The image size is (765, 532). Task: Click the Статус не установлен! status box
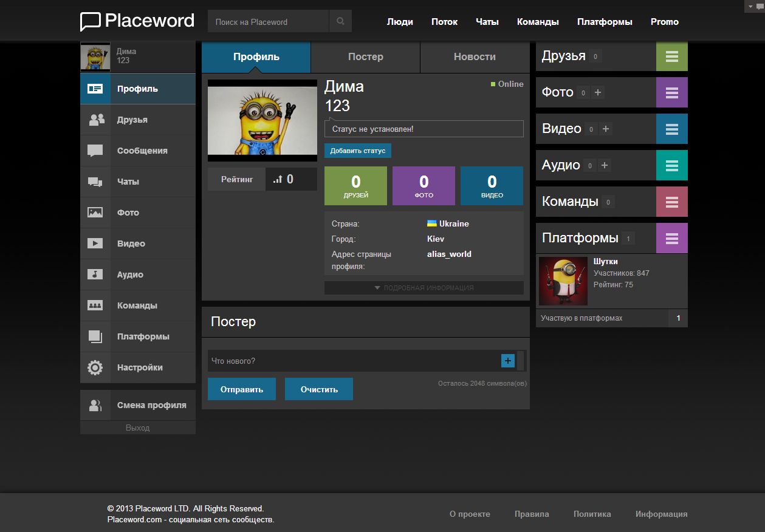click(x=424, y=129)
